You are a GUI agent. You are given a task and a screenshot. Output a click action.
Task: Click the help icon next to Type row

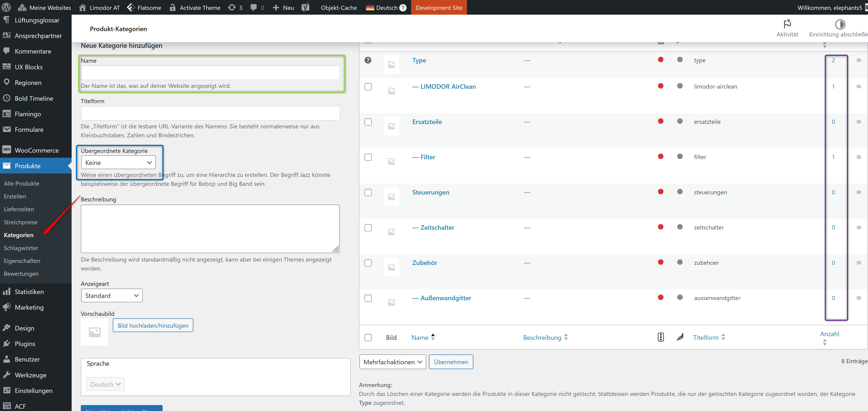point(368,60)
